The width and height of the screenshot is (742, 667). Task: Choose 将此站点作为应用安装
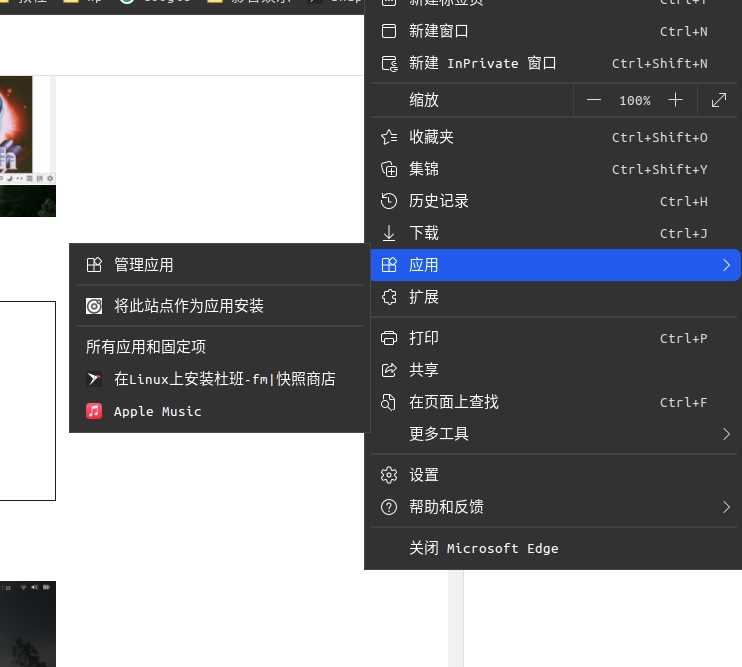(220, 306)
